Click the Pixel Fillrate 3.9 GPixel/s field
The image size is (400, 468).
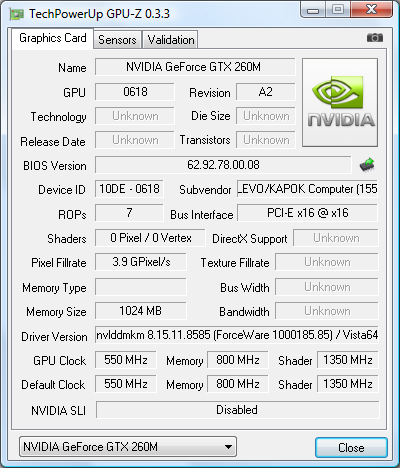(x=141, y=262)
